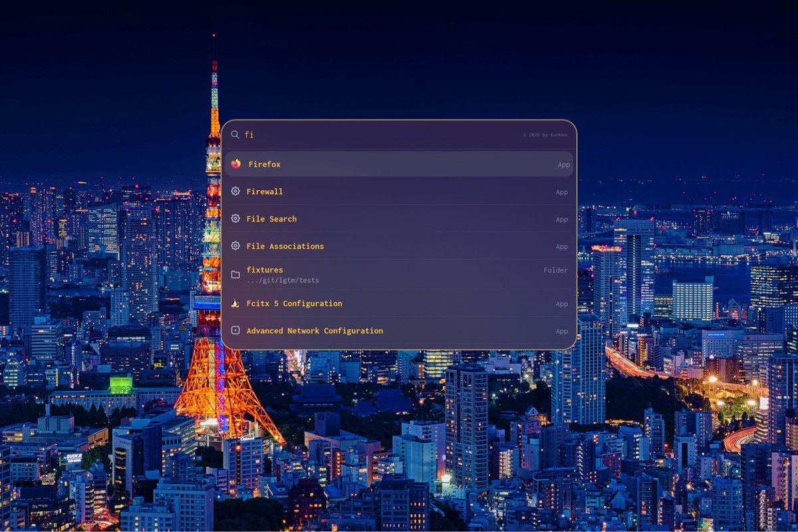Open the Fcitx 5 Configuration result

coord(399,304)
